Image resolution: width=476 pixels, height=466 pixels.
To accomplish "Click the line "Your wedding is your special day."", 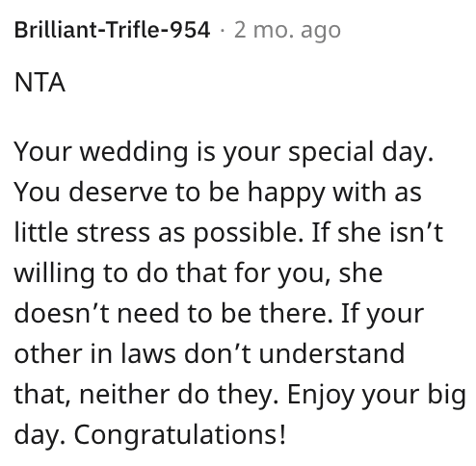I will click(x=224, y=152).
